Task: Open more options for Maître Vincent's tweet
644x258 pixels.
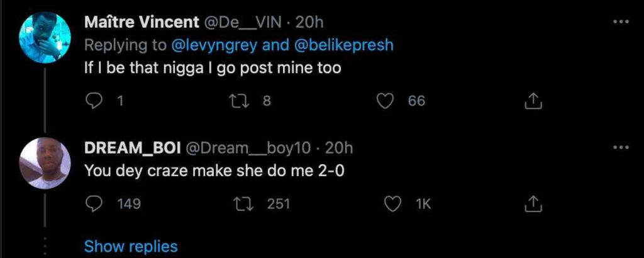Action: [621, 21]
